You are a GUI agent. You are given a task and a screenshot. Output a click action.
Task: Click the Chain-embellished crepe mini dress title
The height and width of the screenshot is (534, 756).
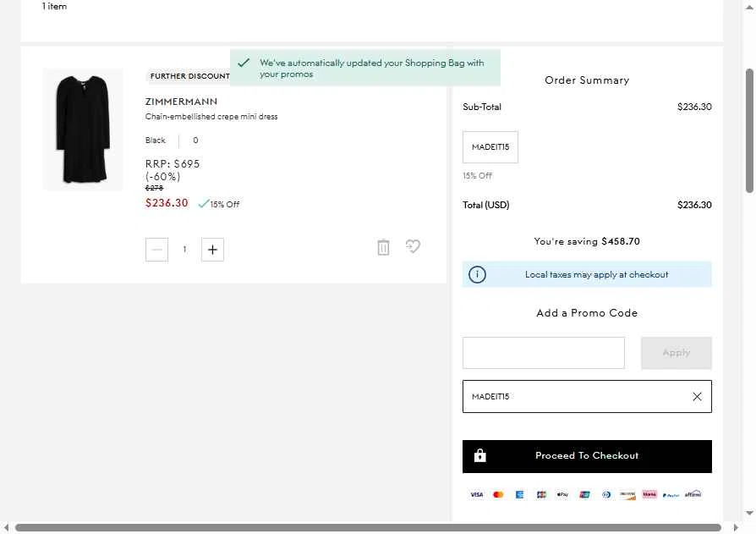[211, 117]
